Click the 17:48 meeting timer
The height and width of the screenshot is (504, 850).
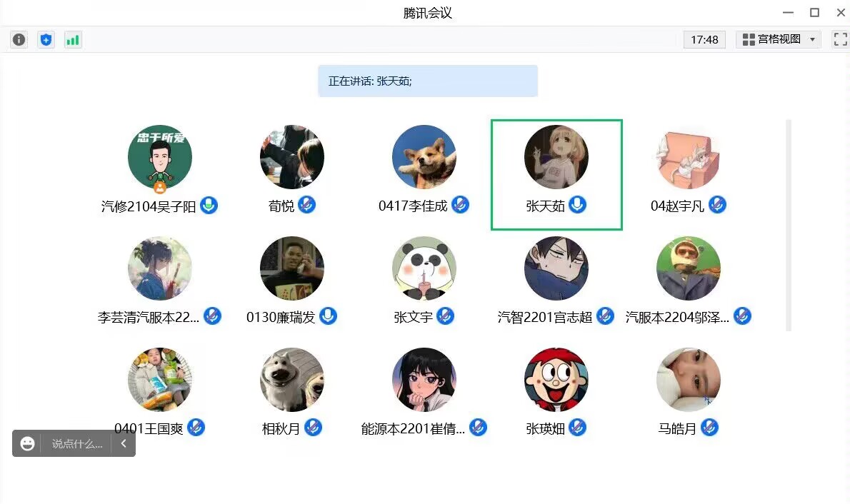coord(704,39)
